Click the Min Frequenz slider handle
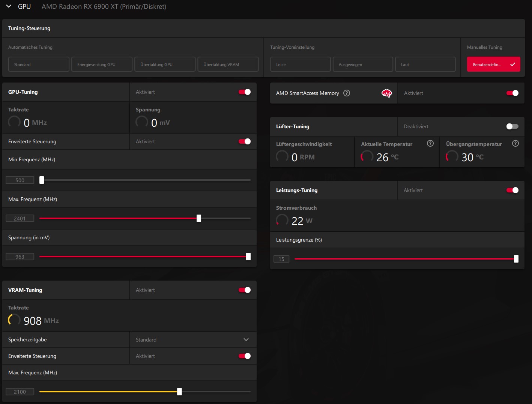 point(42,180)
